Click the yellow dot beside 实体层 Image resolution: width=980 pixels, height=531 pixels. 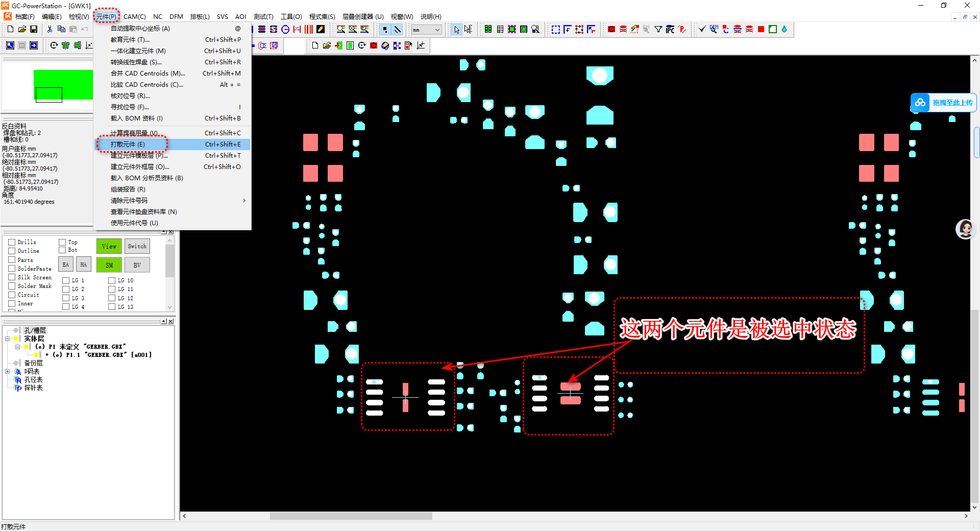pyautogui.click(x=16, y=339)
